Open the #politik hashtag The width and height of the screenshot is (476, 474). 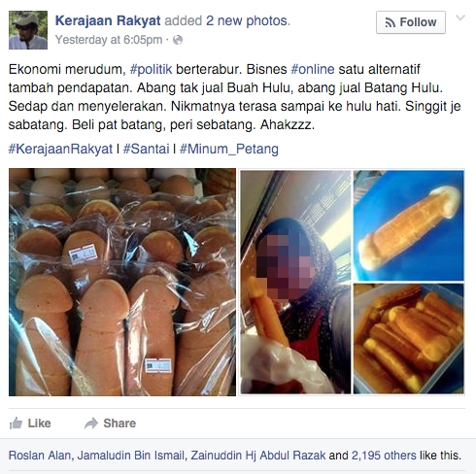151,69
